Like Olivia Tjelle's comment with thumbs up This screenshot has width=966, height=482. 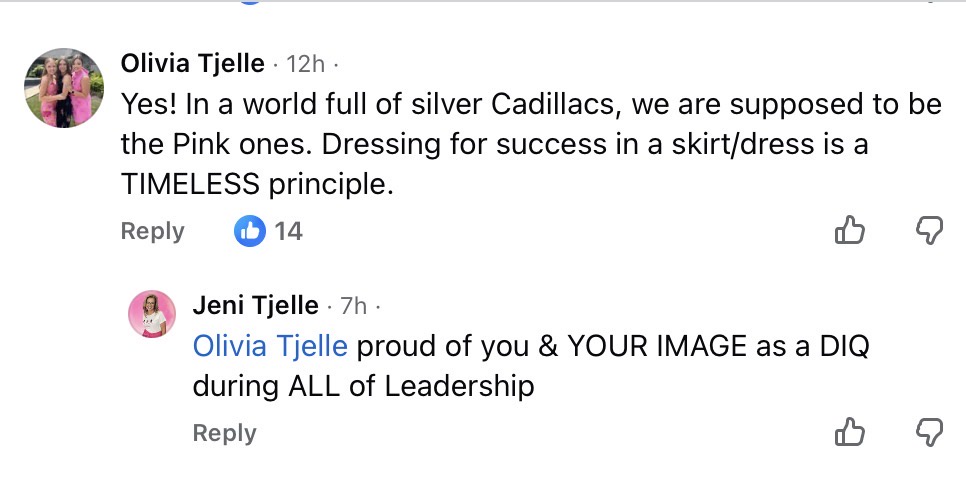[849, 231]
